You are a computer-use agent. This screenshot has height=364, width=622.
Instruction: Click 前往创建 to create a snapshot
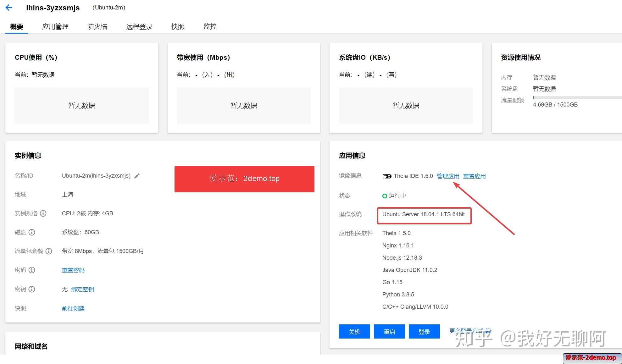coord(73,308)
